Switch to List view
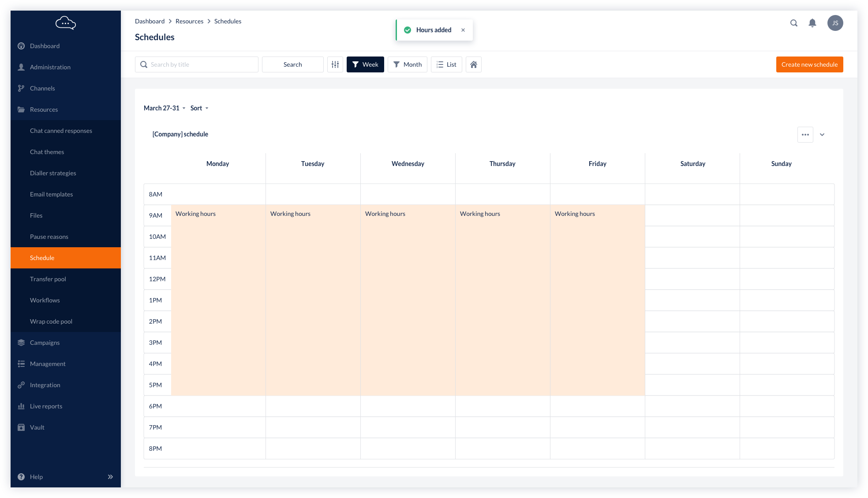The image size is (868, 498). pyautogui.click(x=446, y=64)
